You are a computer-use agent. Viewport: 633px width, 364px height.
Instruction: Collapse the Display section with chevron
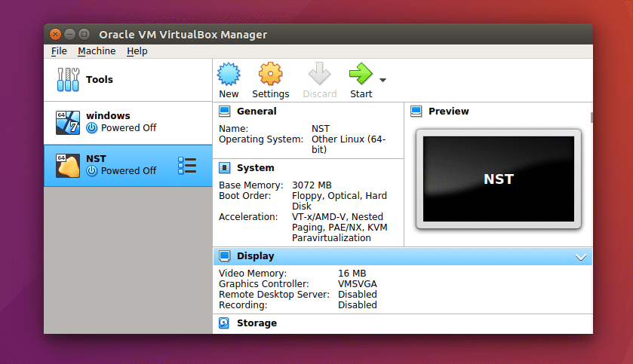tap(580, 257)
